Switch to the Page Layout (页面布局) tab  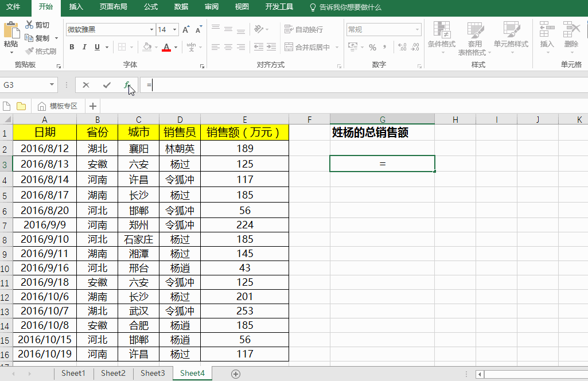coord(113,7)
